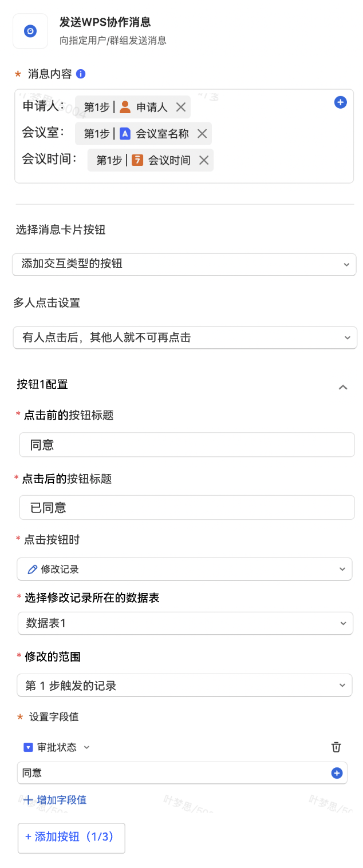Click the WPS collaboration message app icon

[x=30, y=31]
